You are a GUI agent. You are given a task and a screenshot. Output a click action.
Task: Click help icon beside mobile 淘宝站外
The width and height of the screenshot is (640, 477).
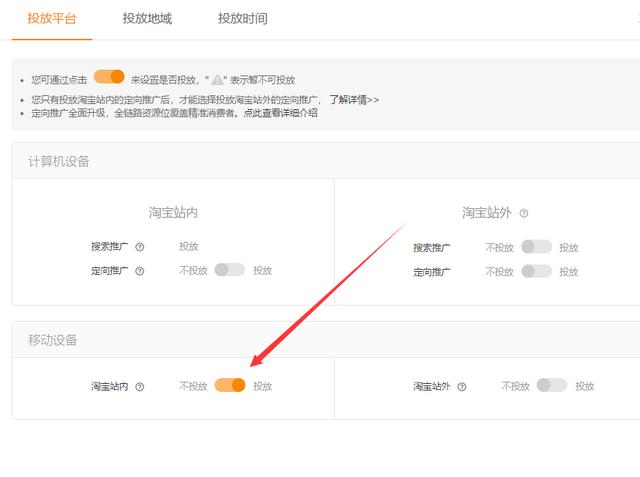462,386
